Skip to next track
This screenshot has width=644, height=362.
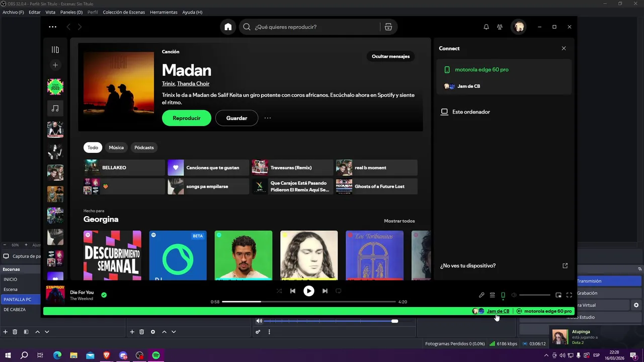(325, 291)
